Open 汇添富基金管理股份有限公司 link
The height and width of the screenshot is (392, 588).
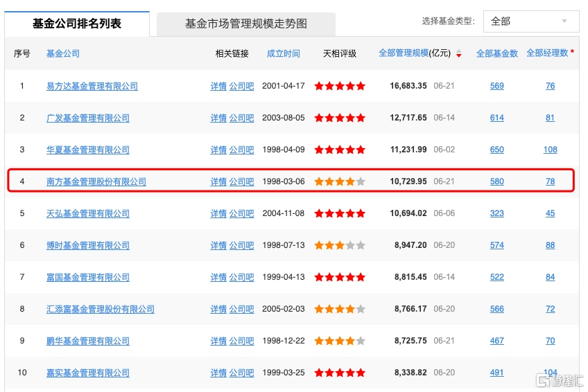[x=100, y=309]
